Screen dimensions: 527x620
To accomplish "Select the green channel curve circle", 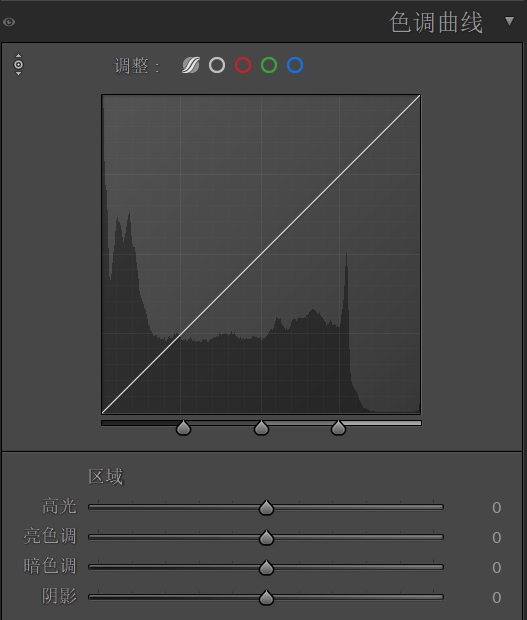I will pyautogui.click(x=269, y=65).
